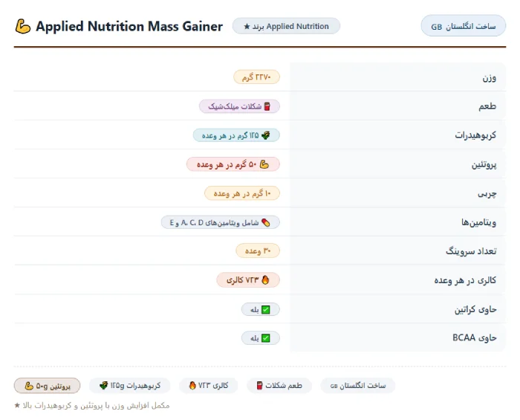Click the green checkmark for BCAA row
Viewport: 520px width, 420px height.
(x=266, y=338)
